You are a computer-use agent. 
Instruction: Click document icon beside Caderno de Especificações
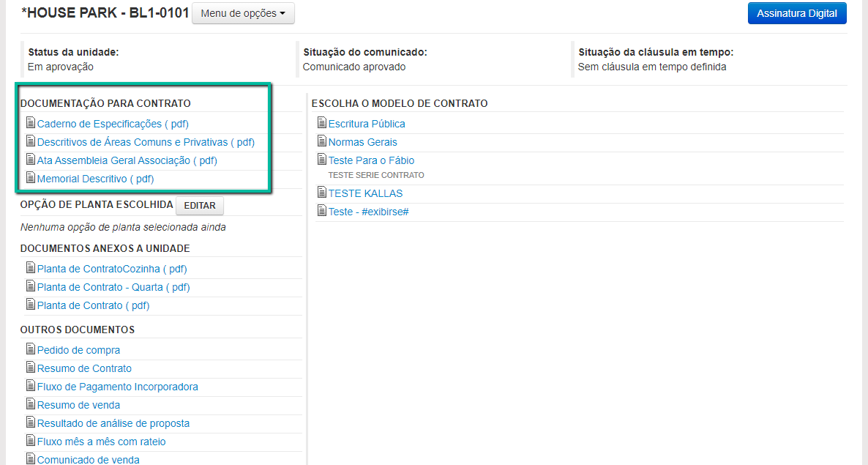click(30, 123)
